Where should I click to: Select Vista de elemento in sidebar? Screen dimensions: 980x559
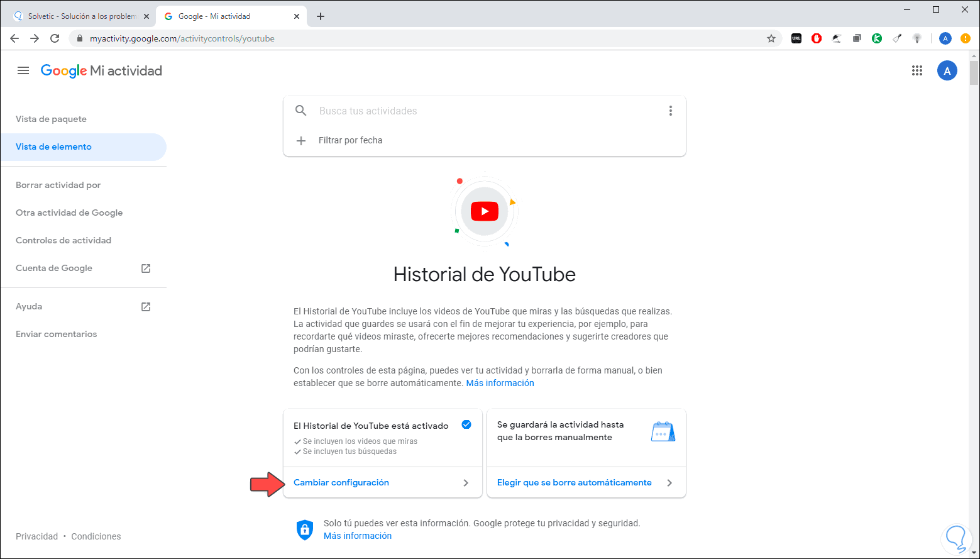tap(83, 147)
